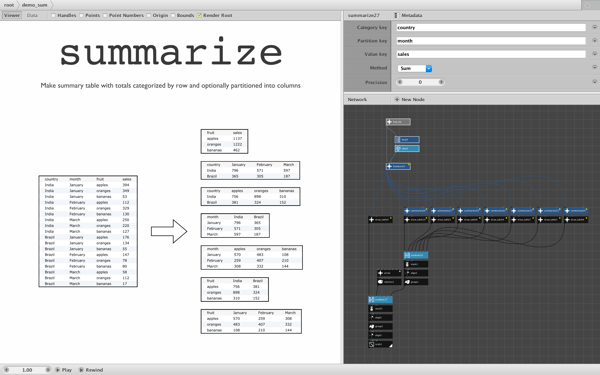Click the New Node button
The image size is (600, 375).
click(410, 99)
